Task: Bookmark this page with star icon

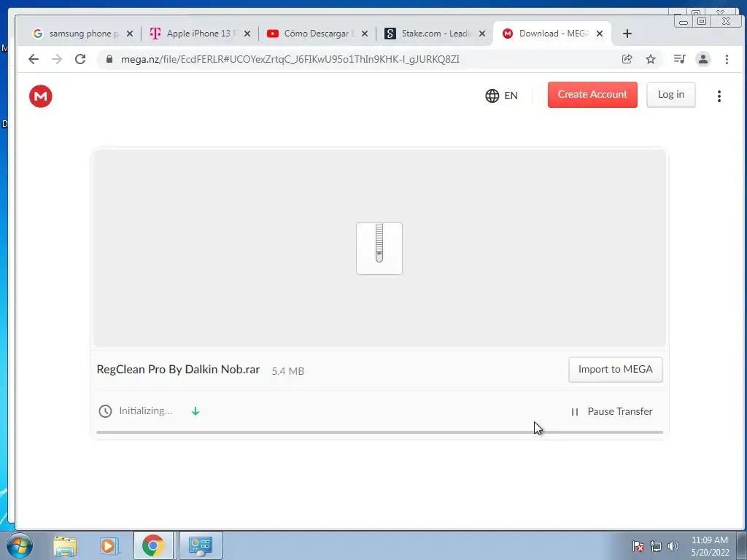Action: point(650,59)
